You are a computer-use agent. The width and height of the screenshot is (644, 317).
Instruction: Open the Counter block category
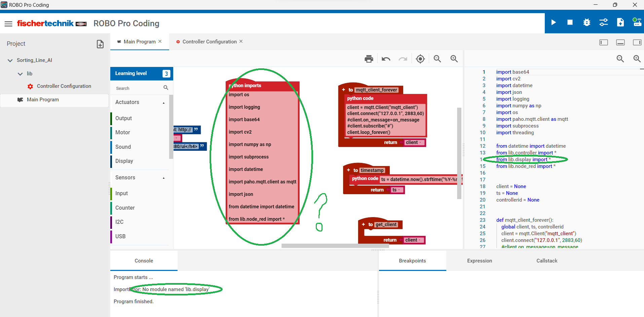point(125,208)
